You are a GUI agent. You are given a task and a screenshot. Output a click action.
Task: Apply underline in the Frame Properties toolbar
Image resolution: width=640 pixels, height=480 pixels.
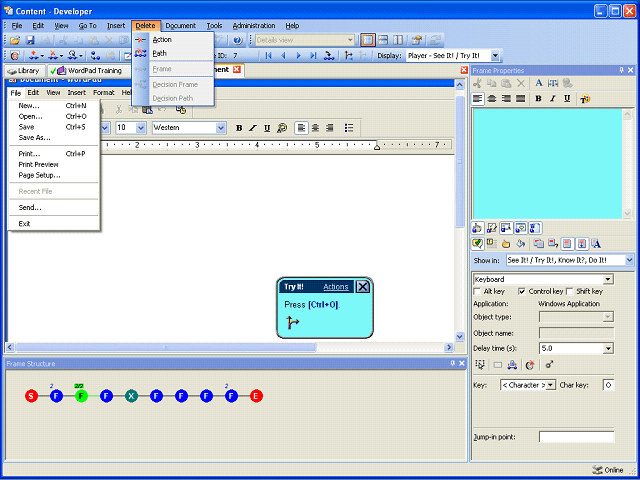(567, 99)
